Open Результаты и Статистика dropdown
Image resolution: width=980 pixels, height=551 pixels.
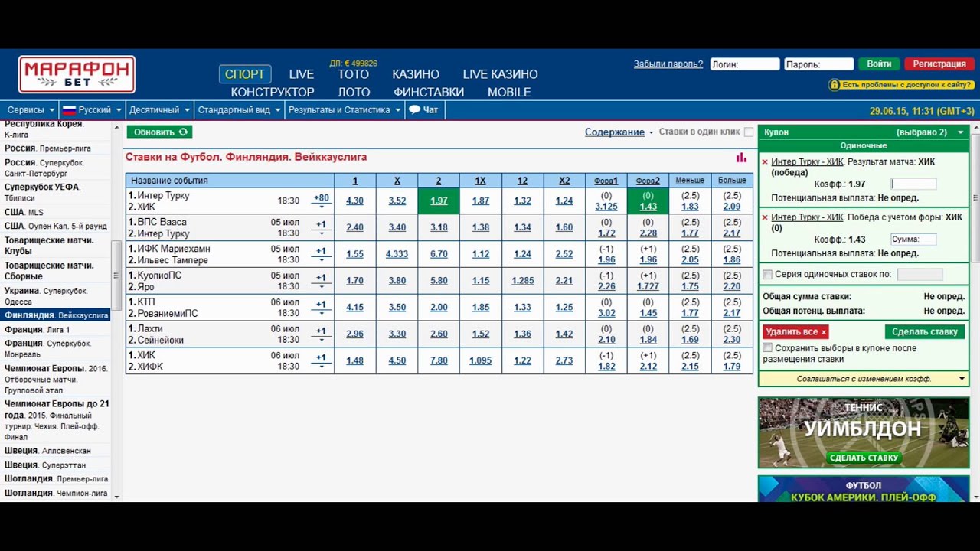pyautogui.click(x=345, y=110)
